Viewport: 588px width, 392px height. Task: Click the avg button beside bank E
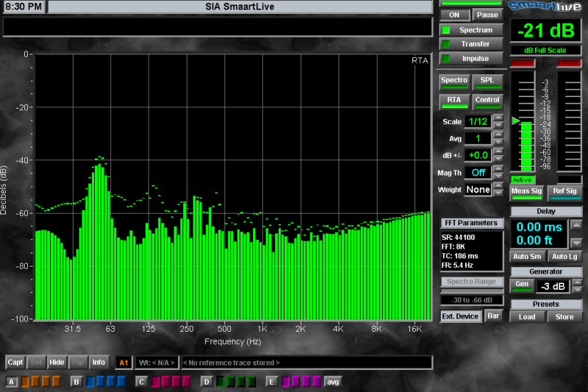click(333, 382)
